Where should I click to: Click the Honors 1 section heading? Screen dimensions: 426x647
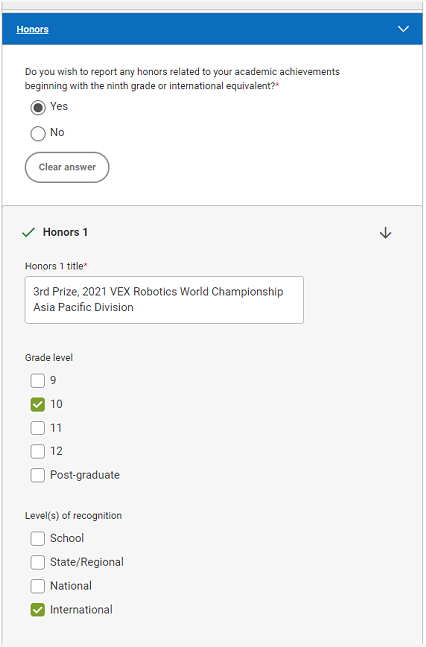click(x=65, y=232)
